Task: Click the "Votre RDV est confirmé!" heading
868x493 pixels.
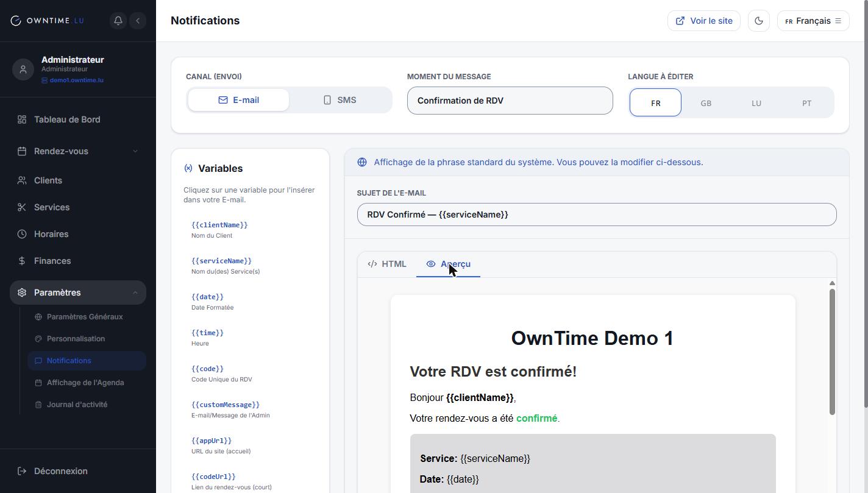Action: 493,372
